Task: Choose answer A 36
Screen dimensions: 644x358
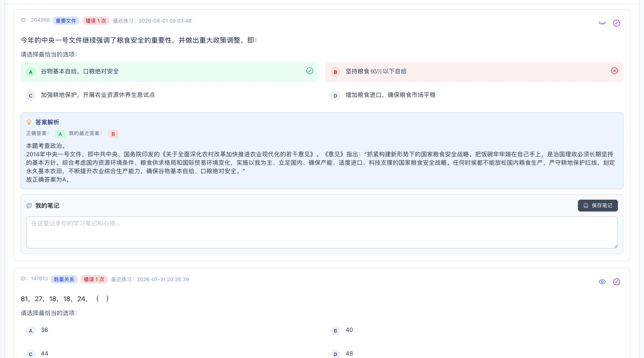Action: [x=170, y=331]
